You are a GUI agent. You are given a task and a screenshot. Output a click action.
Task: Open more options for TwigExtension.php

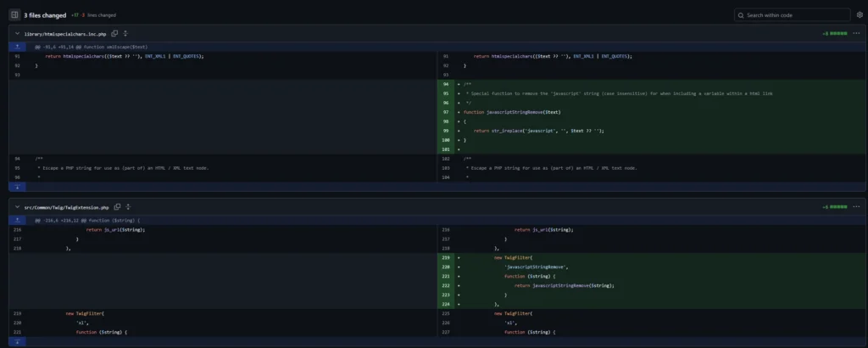pos(856,207)
